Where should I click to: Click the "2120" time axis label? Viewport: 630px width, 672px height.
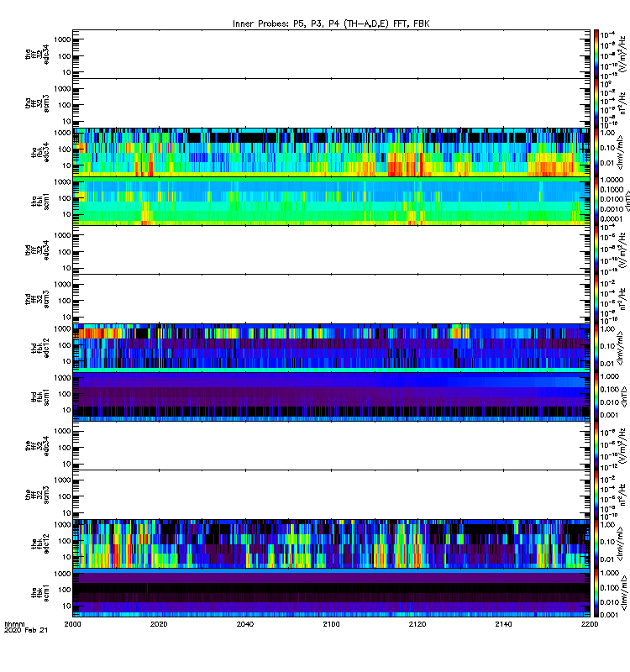[x=417, y=624]
